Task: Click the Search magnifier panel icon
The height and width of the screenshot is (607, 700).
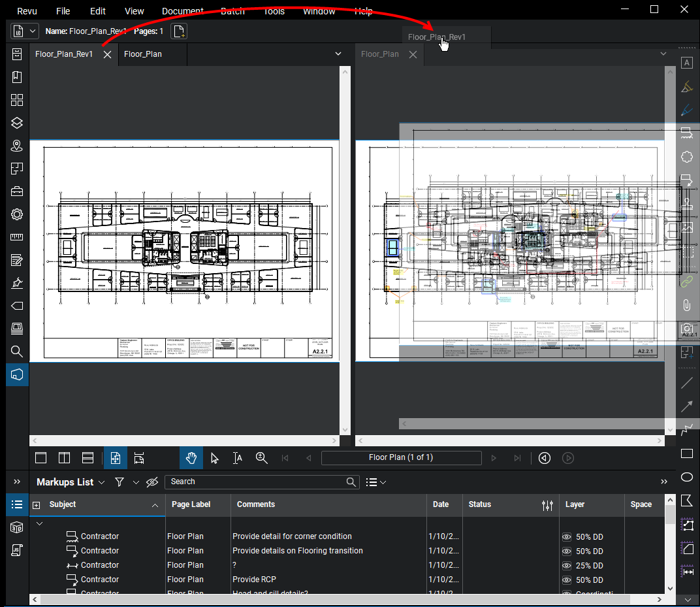Action: coord(17,352)
